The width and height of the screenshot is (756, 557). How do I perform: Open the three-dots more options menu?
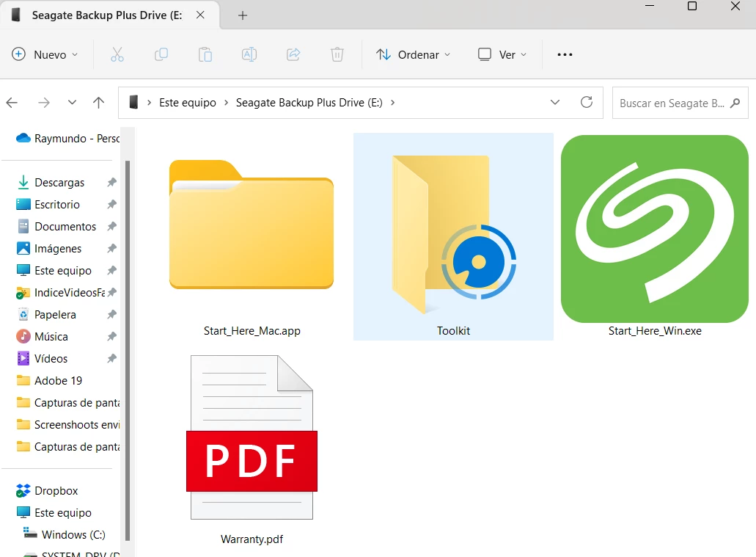565,54
